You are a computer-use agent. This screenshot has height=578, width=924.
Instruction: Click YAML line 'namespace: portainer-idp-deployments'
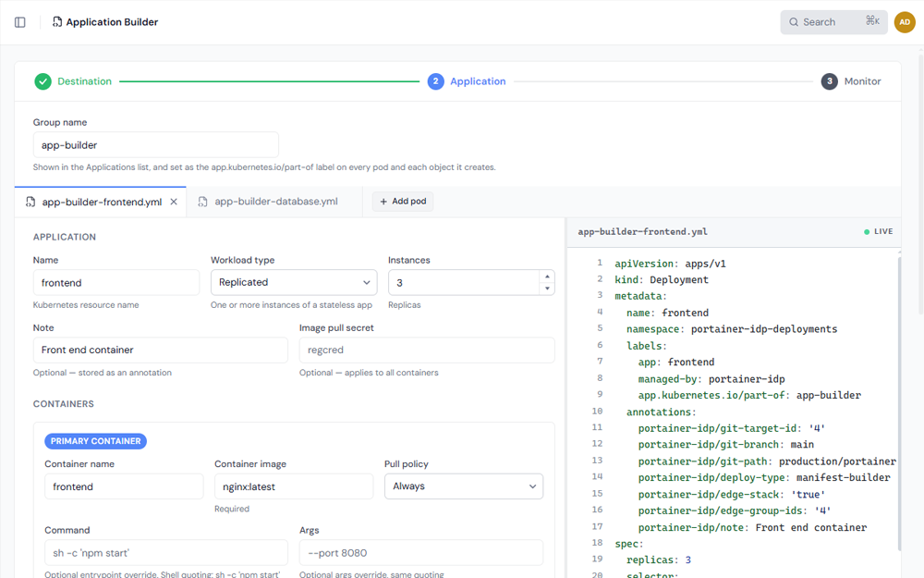[731, 329]
